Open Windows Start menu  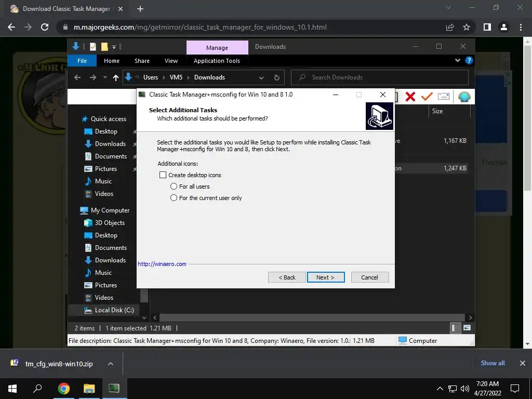pyautogui.click(x=12, y=389)
